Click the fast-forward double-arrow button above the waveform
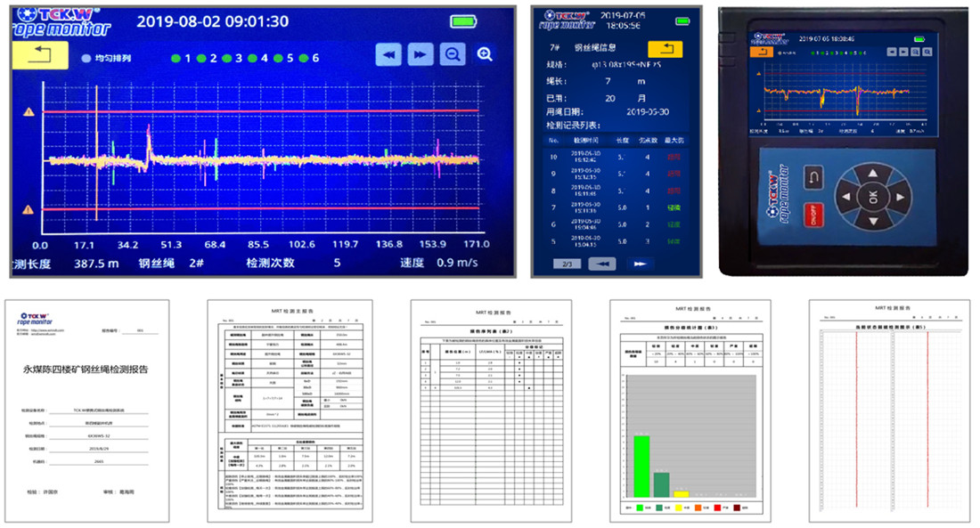The image size is (980, 528). point(421,54)
